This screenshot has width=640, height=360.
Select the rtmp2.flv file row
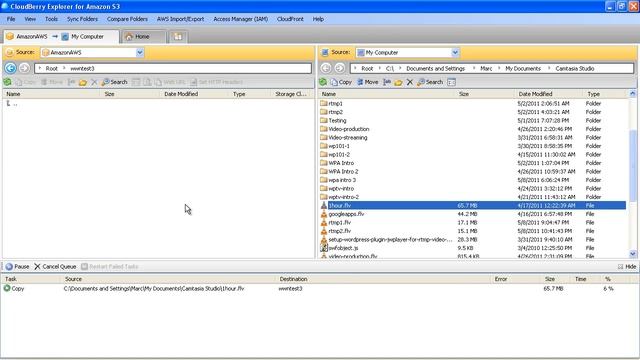473,231
